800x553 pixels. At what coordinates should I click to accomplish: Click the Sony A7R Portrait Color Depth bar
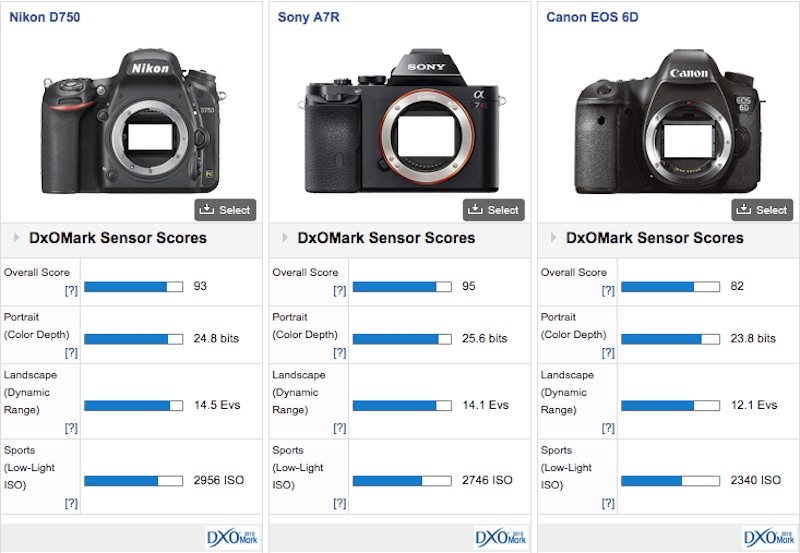click(x=402, y=339)
